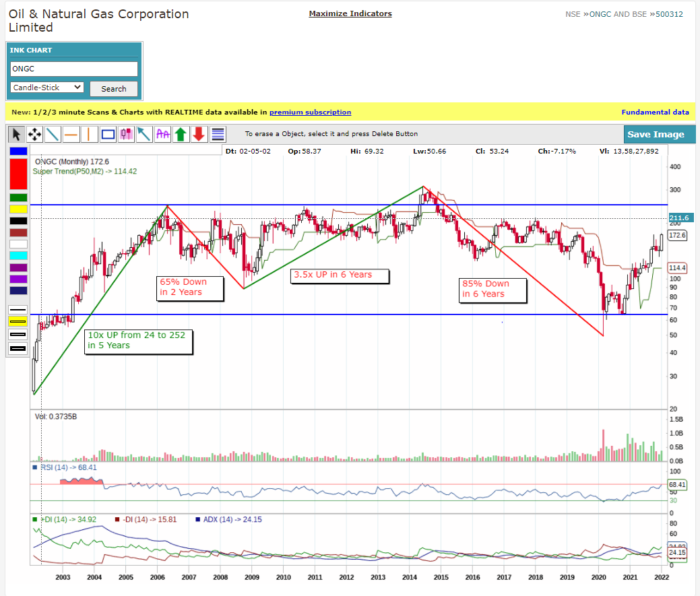The height and width of the screenshot is (596, 700).
Task: Click the '3.5x UP in 6 Years' annotation
Action: coord(340,276)
